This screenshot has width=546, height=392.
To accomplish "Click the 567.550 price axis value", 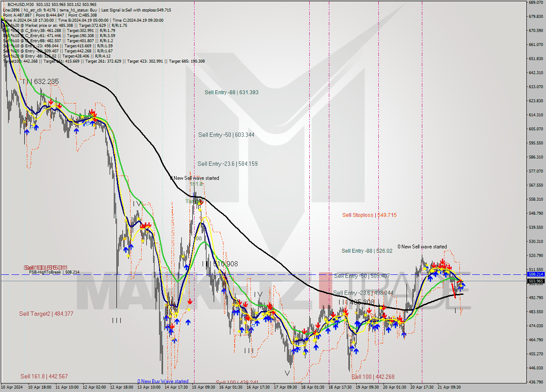I will pyautogui.click(x=536, y=185).
